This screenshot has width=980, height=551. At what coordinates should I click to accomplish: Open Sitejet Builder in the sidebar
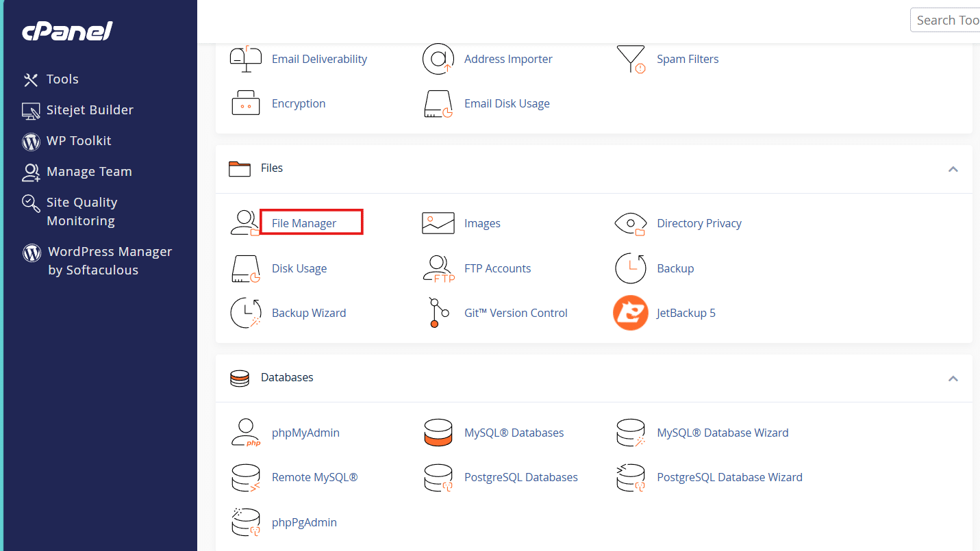pos(90,110)
